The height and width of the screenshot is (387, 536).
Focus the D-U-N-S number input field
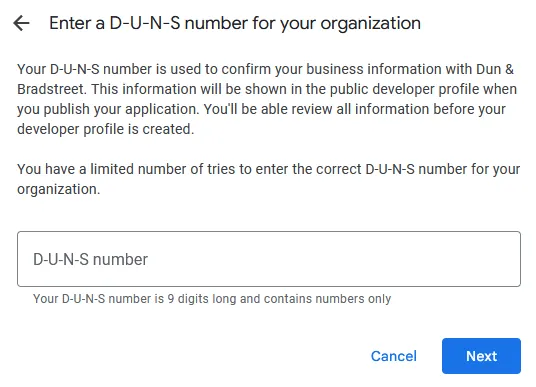click(x=269, y=259)
